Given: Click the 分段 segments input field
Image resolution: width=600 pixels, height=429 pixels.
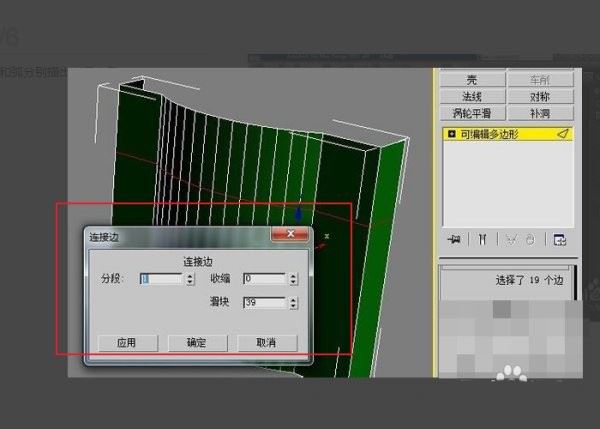Looking at the screenshot, I should tap(161, 279).
